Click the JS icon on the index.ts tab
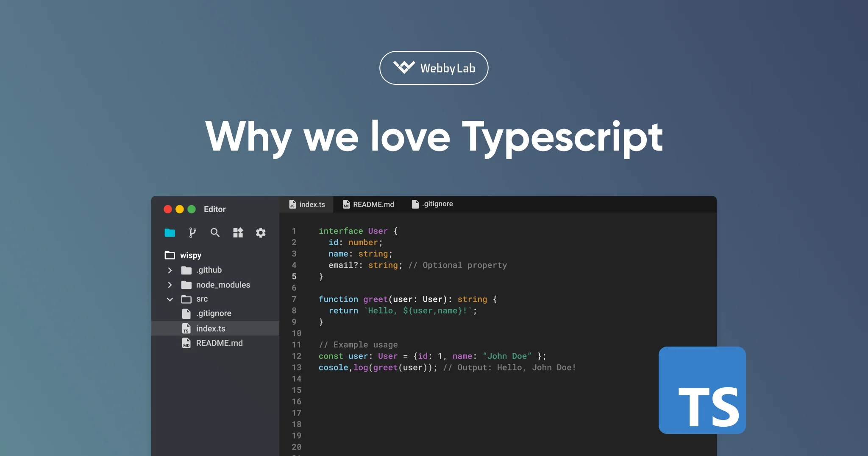Screen dimensions: 868x456 point(292,204)
